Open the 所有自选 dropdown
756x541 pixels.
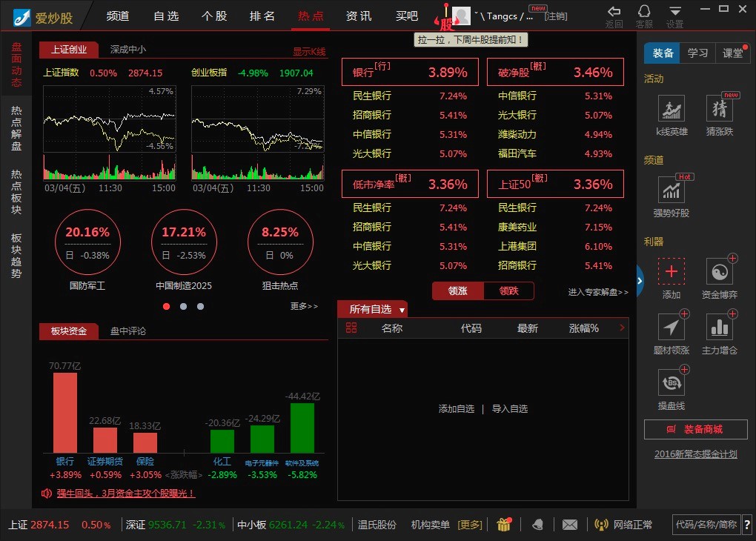click(x=373, y=309)
